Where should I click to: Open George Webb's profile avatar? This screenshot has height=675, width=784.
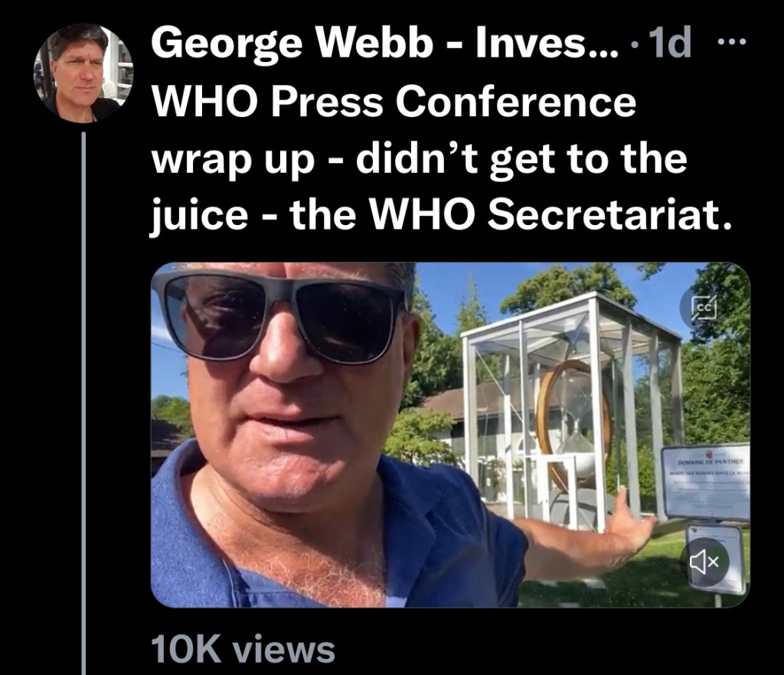83,73
